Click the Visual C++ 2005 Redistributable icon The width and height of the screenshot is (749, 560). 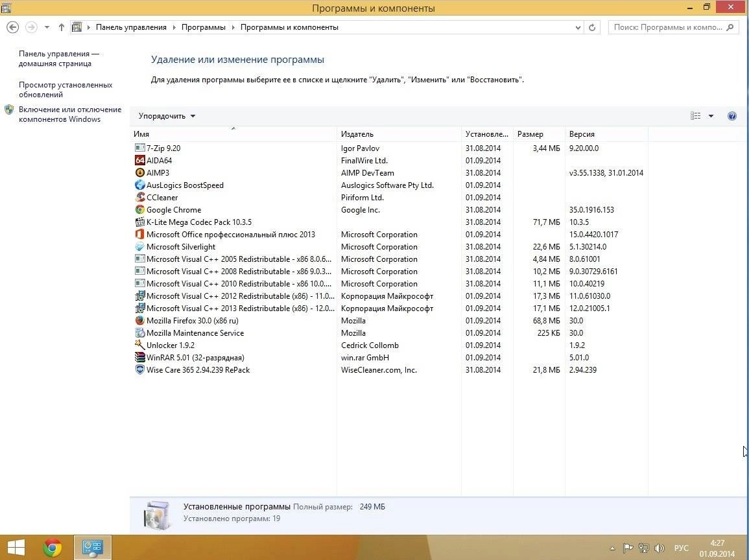(139, 259)
